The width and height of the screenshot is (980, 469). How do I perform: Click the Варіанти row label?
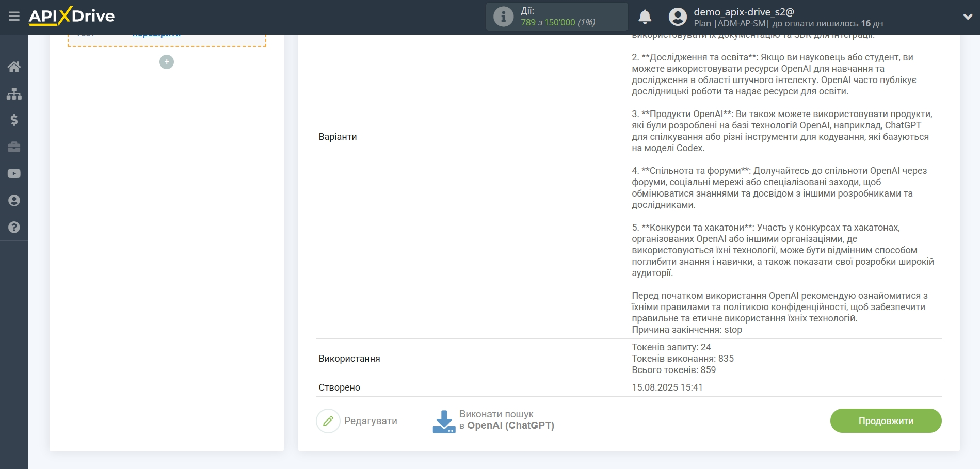click(338, 137)
